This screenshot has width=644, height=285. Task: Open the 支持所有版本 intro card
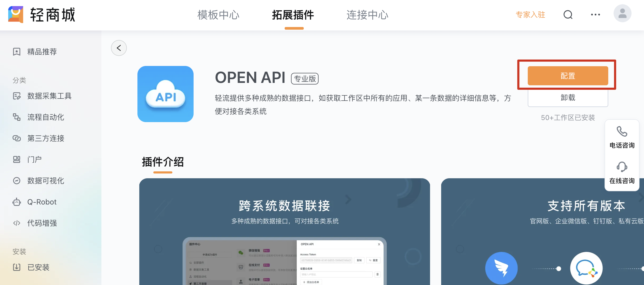(543, 231)
